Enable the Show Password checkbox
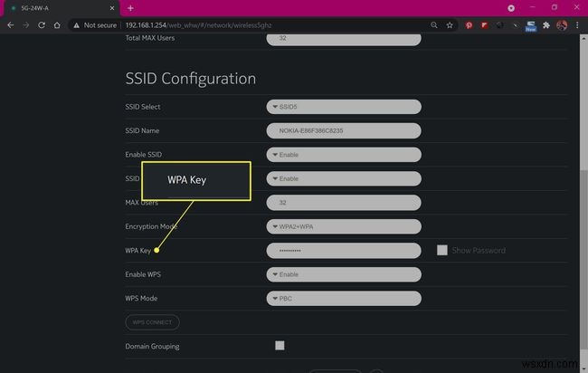 [442, 250]
